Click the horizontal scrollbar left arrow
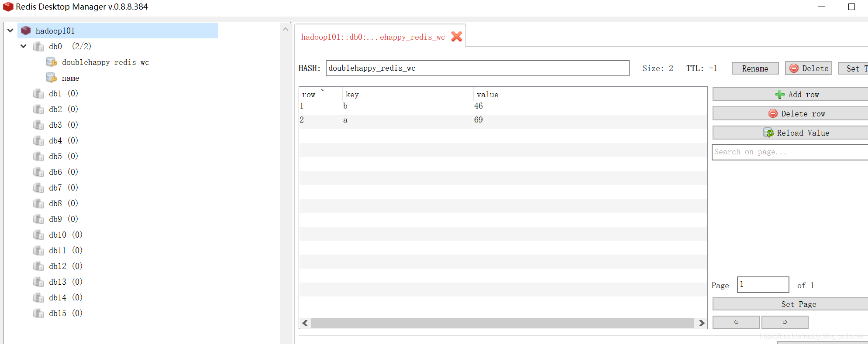Screen dimensions: 868x344 tap(305, 323)
